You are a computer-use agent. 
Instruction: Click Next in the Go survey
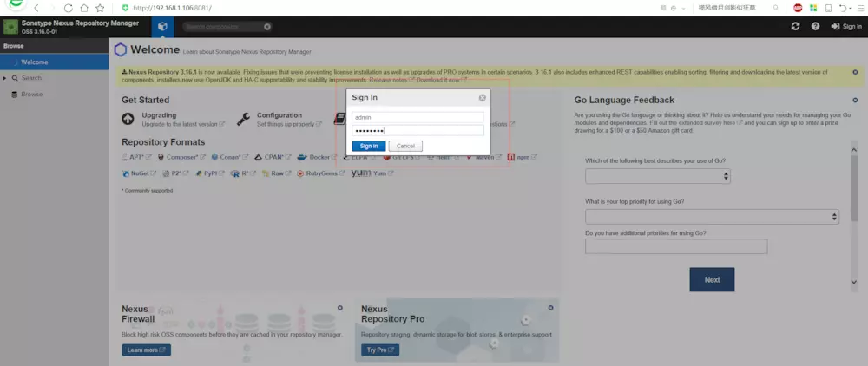[712, 280]
